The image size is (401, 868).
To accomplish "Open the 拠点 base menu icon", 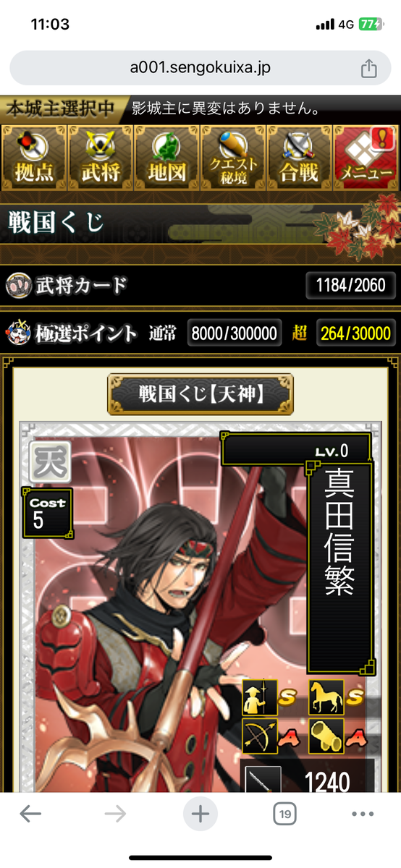I will (34, 158).
